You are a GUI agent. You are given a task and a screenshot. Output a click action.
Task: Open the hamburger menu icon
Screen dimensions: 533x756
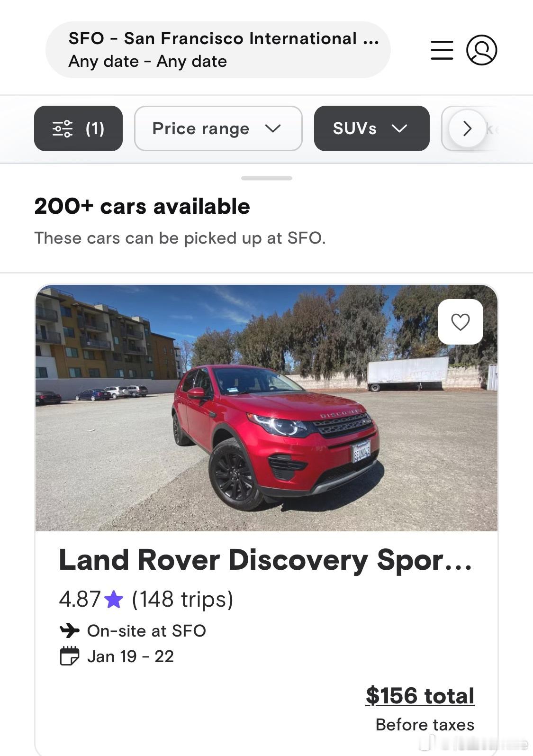pos(442,50)
